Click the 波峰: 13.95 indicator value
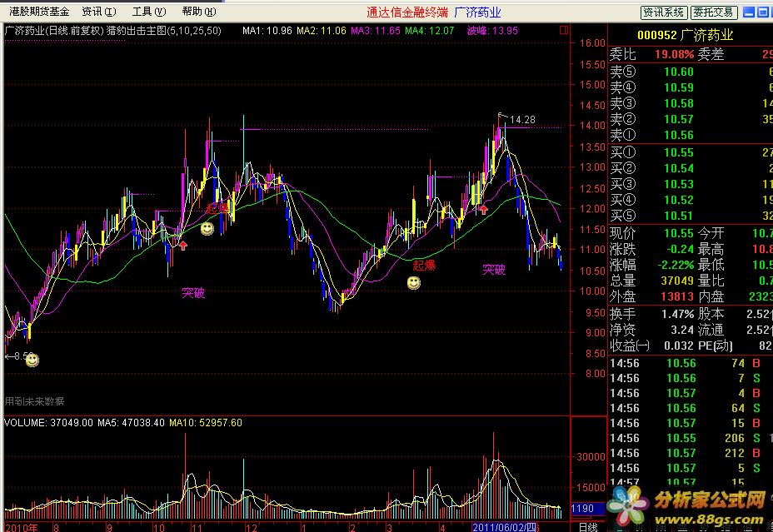Image resolution: width=773 pixels, height=532 pixels. [492, 31]
